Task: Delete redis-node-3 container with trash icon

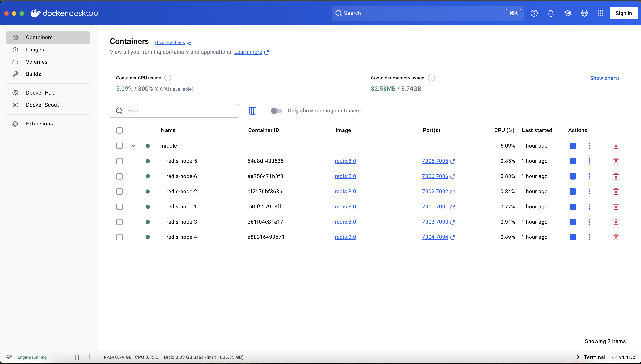Action: click(616, 222)
